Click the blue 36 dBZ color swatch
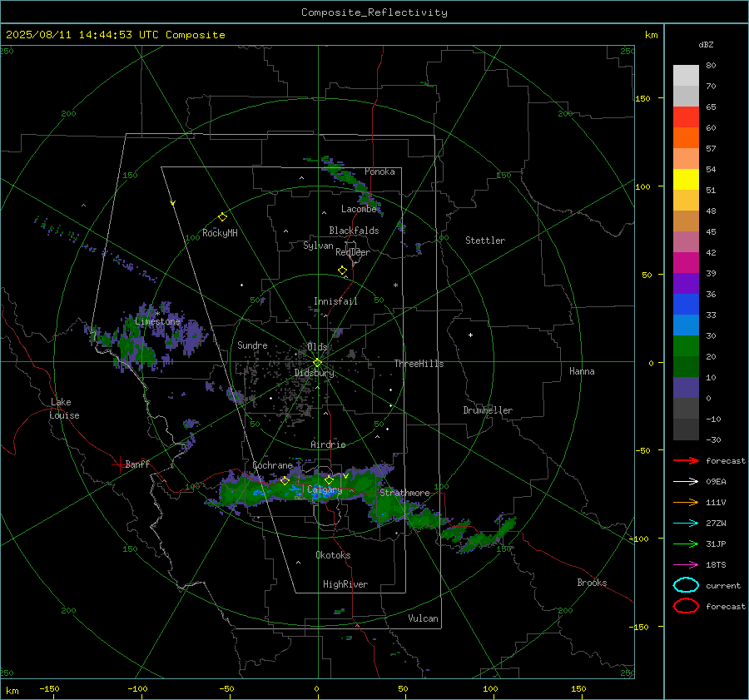Image resolution: width=749 pixels, height=700 pixels. tap(686, 305)
